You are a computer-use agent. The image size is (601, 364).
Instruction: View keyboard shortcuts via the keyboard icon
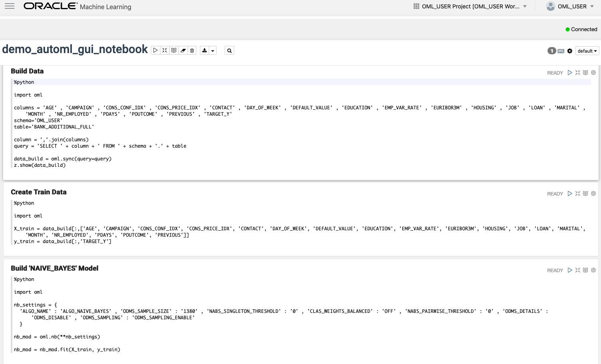click(561, 51)
